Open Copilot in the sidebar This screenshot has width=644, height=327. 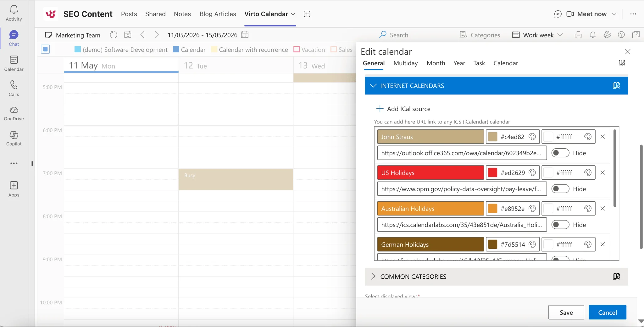[x=14, y=139]
